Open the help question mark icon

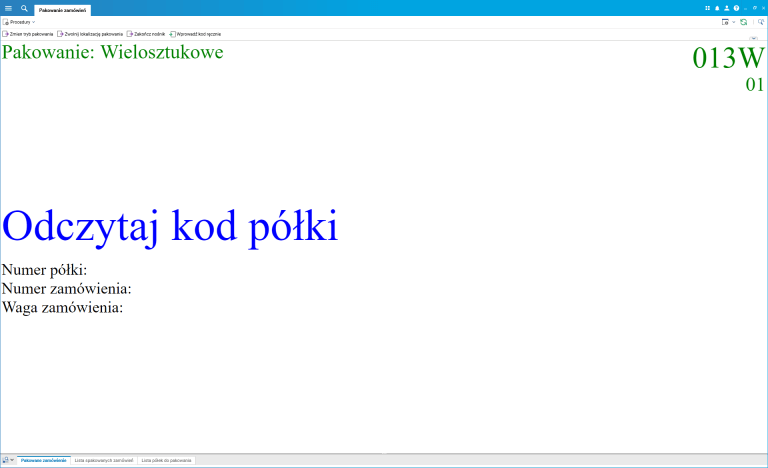[x=736, y=8]
